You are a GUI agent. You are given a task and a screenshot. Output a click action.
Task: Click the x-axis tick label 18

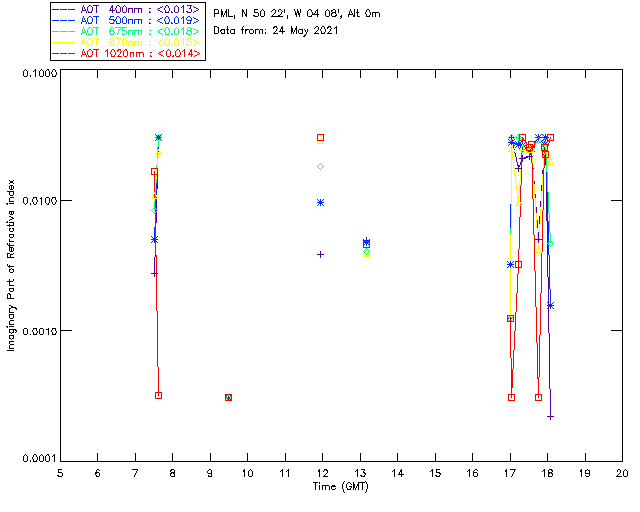[x=548, y=473]
